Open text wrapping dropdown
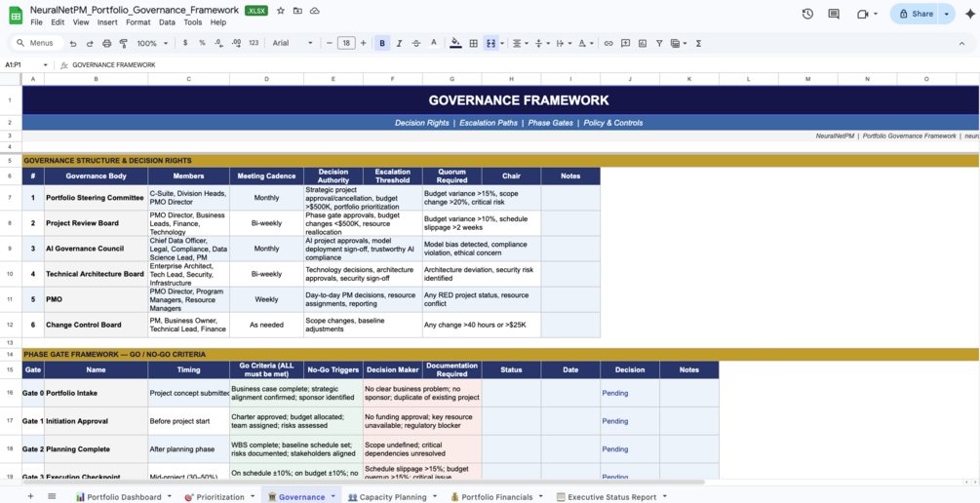This screenshot has width=980, height=503. click(563, 44)
